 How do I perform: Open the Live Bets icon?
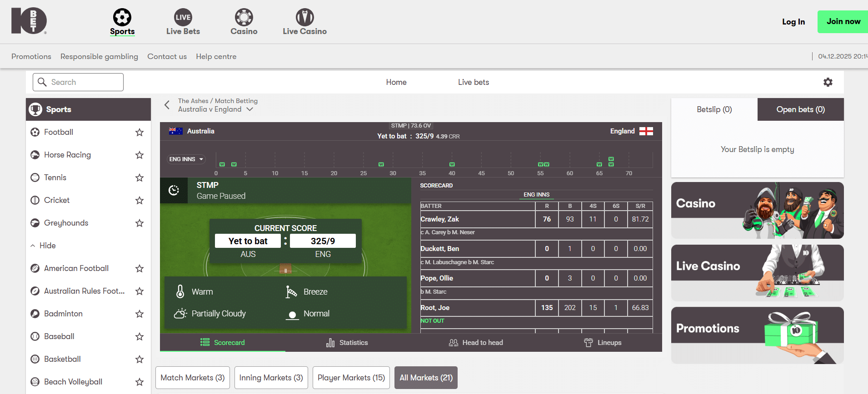(183, 17)
